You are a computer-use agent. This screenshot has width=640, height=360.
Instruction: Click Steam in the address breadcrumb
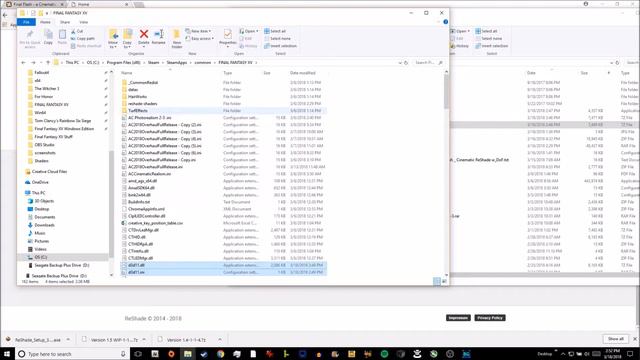(153, 62)
